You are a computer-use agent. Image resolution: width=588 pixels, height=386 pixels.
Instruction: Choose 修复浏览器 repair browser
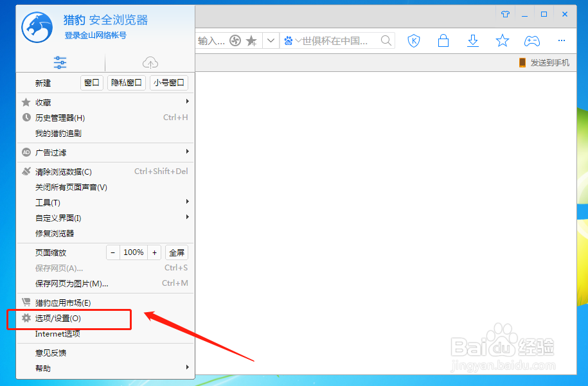pyautogui.click(x=105, y=233)
